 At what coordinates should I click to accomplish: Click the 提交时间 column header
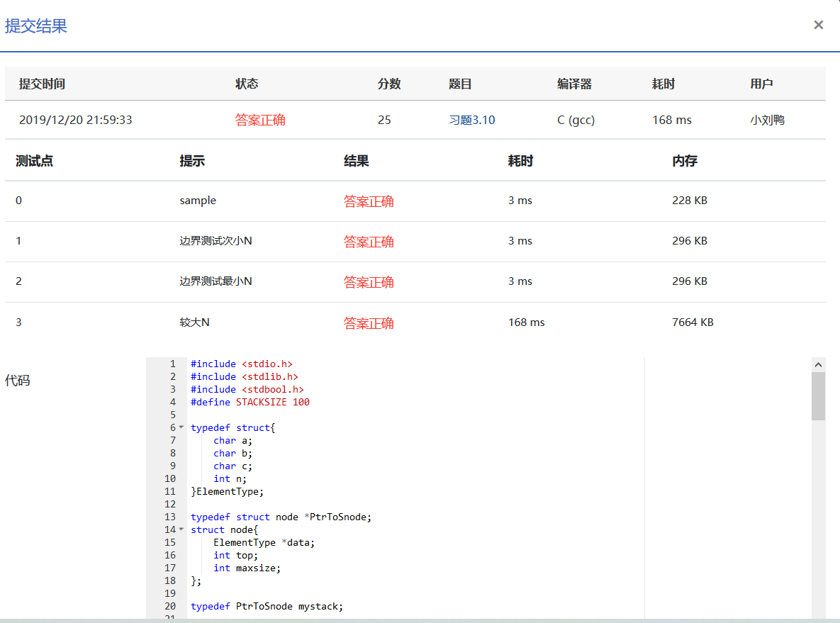(42, 84)
